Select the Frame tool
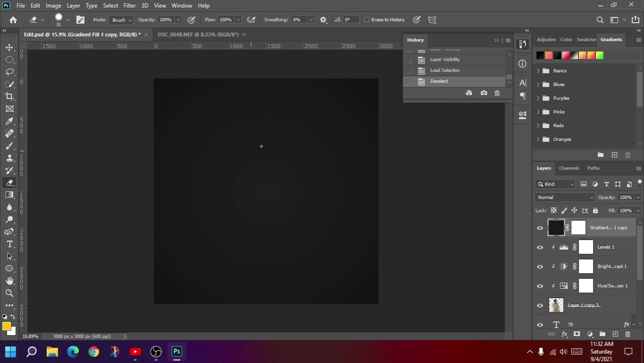 point(9,109)
